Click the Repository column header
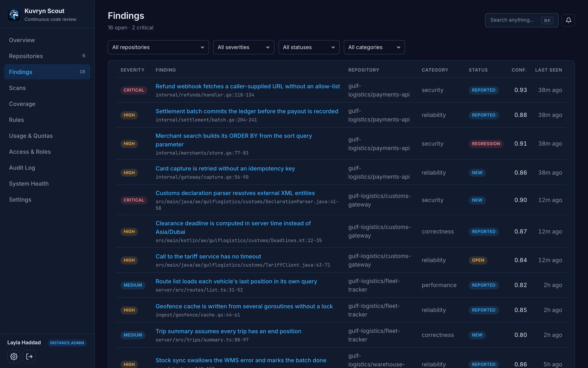The image size is (588, 368). click(364, 70)
